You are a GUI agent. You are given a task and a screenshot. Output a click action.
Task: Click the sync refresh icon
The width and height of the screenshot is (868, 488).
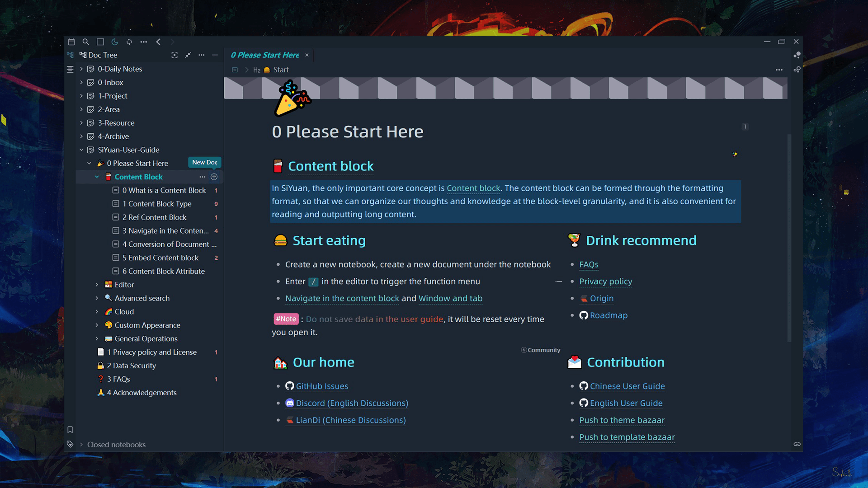coord(129,42)
